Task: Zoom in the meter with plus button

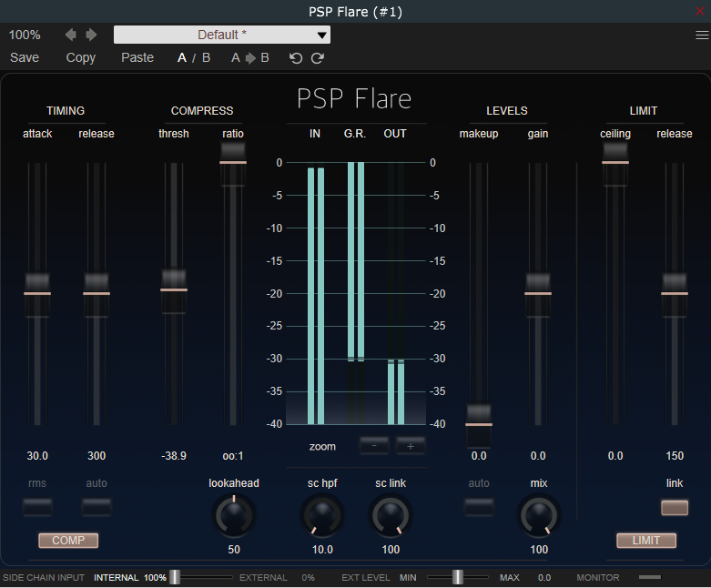Action: (x=411, y=446)
